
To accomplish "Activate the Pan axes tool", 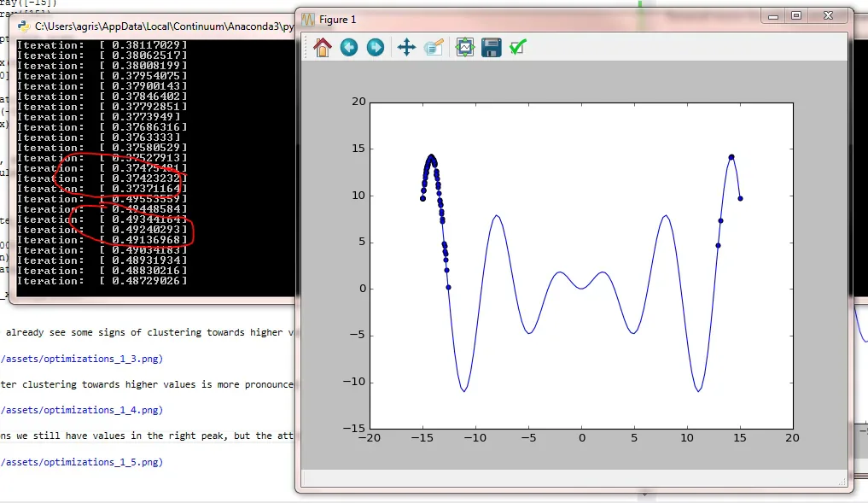I will [x=406, y=47].
